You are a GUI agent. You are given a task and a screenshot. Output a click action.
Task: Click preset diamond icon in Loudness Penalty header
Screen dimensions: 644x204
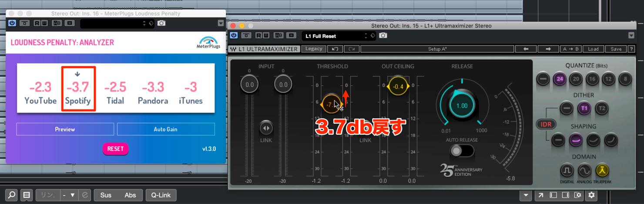[x=151, y=23]
